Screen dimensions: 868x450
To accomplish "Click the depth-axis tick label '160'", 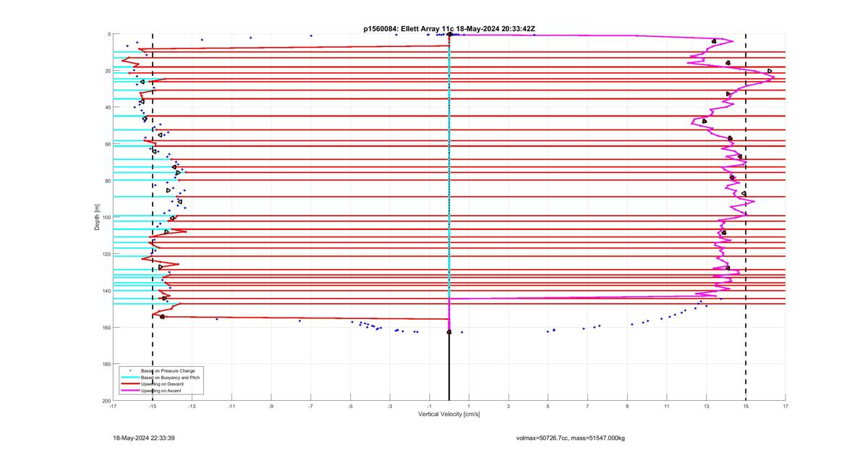I will (106, 327).
